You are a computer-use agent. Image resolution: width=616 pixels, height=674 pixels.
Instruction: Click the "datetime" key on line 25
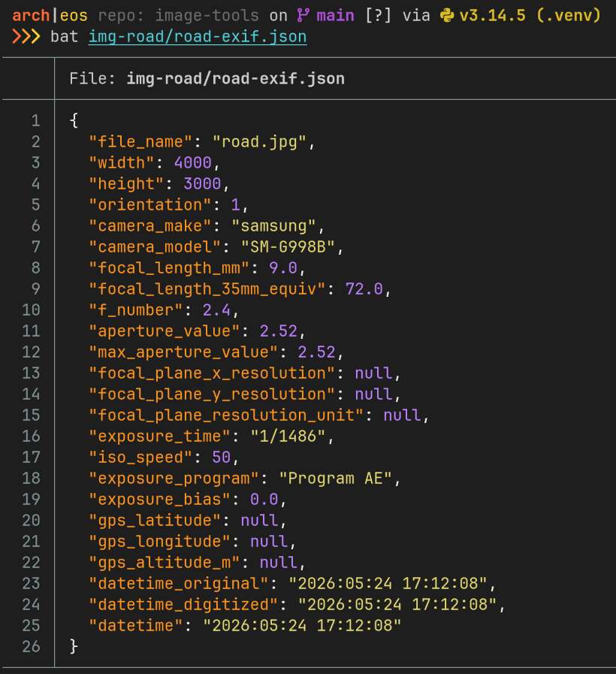tap(135, 626)
